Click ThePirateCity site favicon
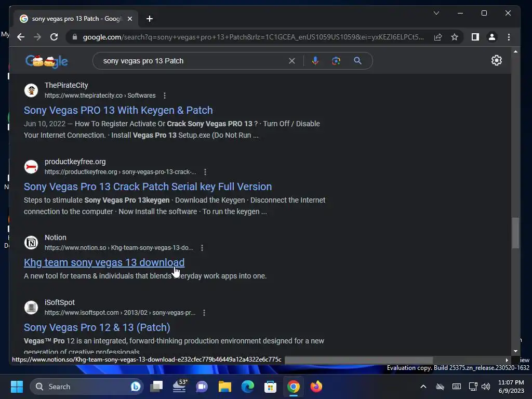Screen dimensions: 532x399 coord(31,90)
